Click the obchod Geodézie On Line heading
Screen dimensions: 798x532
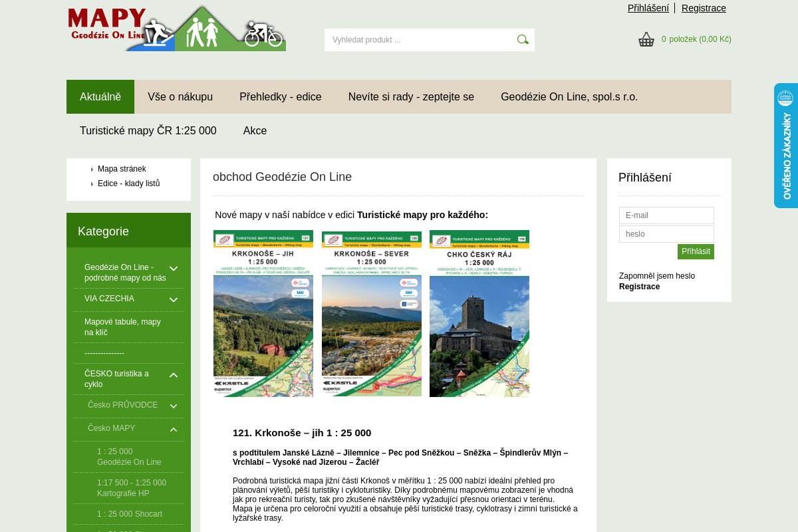282,177
